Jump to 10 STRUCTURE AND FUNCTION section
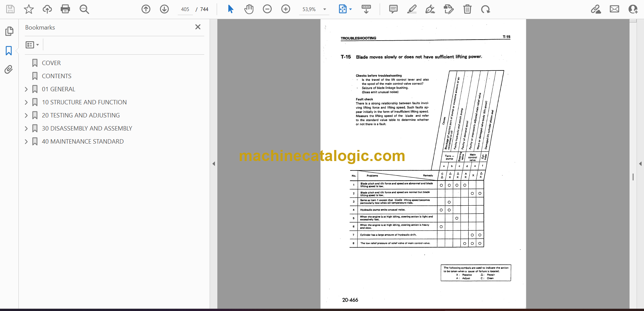 coord(84,102)
